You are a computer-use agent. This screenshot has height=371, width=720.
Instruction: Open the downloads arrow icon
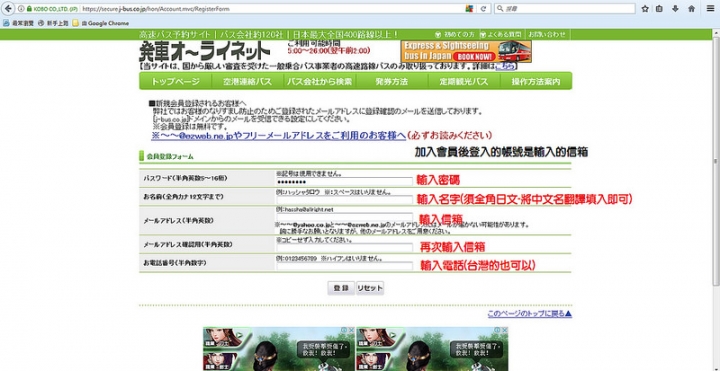point(675,9)
